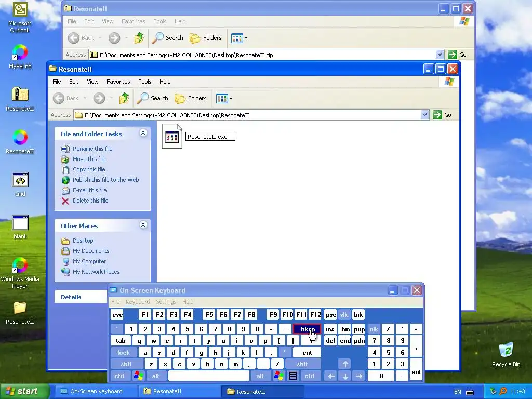This screenshot has height=399, width=532.
Task: Open Favorites menu in front ResonateII window
Action: point(118,82)
